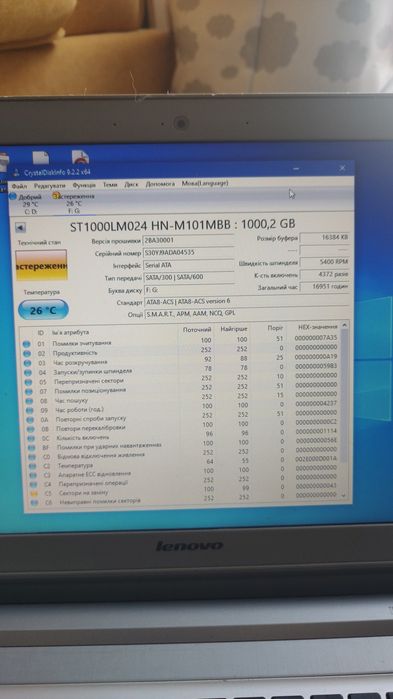The width and height of the screenshot is (393, 699).
Task: Go to previous disk with the left arrow
Action: pyautogui.click(x=20, y=228)
